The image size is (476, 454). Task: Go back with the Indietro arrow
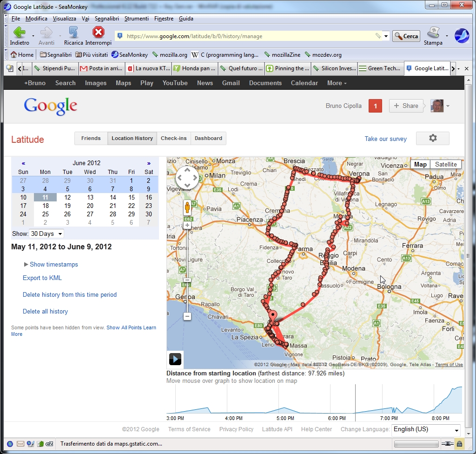pyautogui.click(x=20, y=36)
